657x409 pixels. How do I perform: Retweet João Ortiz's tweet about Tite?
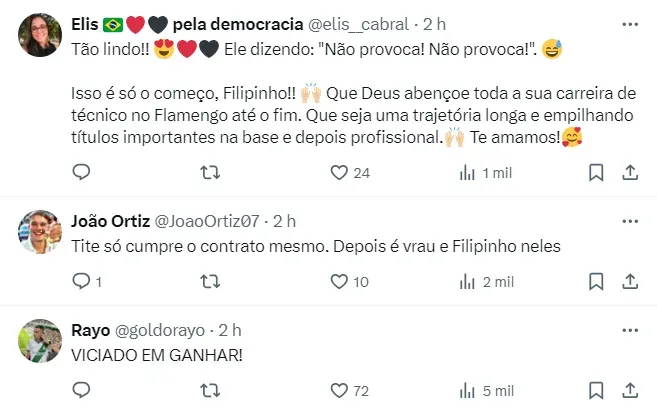pos(210,282)
